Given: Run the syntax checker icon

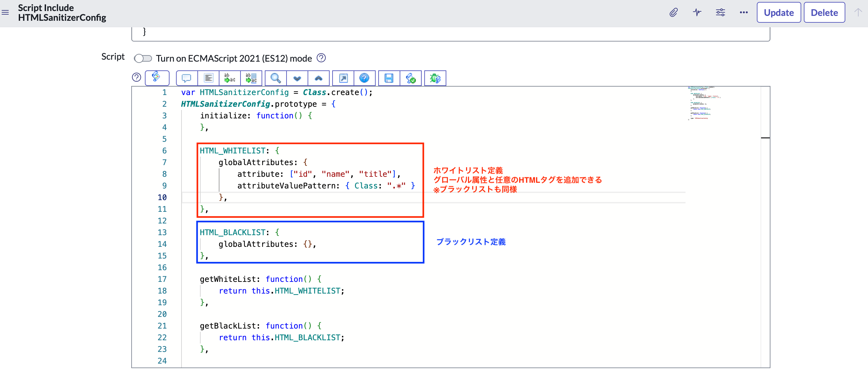Looking at the screenshot, I should (x=411, y=78).
